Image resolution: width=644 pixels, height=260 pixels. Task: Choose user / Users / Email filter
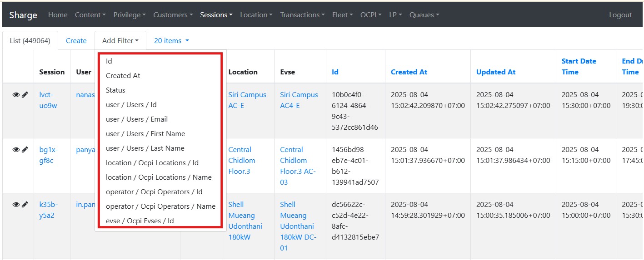(137, 119)
